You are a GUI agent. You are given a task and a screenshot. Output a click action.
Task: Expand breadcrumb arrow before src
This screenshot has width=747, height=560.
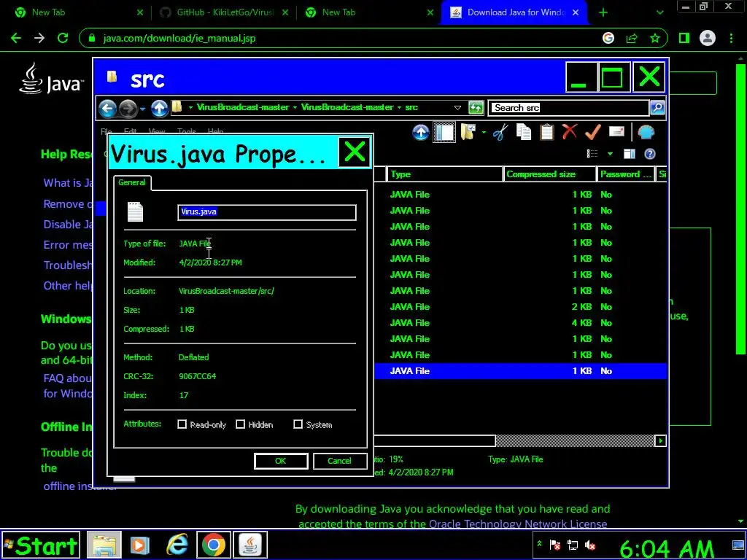(399, 108)
